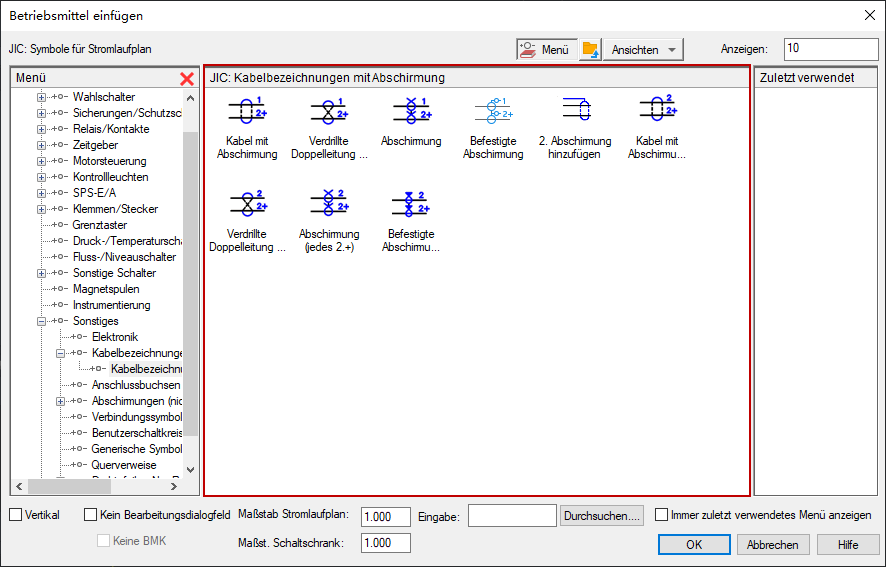Select Grenztaster in menu tree
This screenshot has width=886, height=567.
click(x=99, y=225)
